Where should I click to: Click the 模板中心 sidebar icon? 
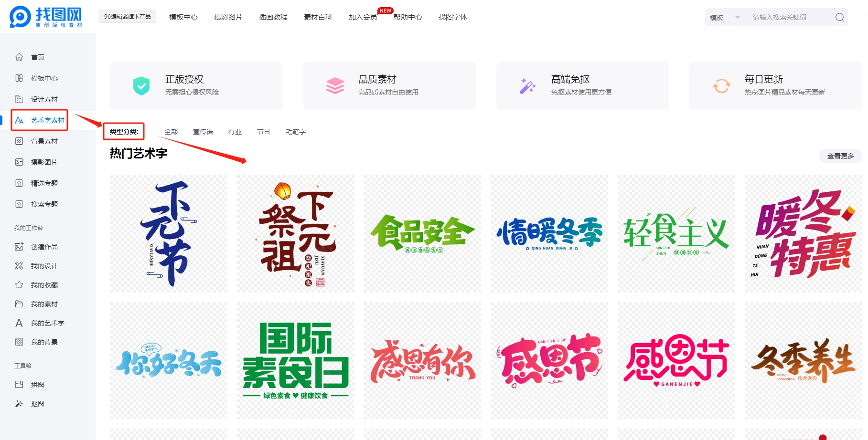point(19,78)
